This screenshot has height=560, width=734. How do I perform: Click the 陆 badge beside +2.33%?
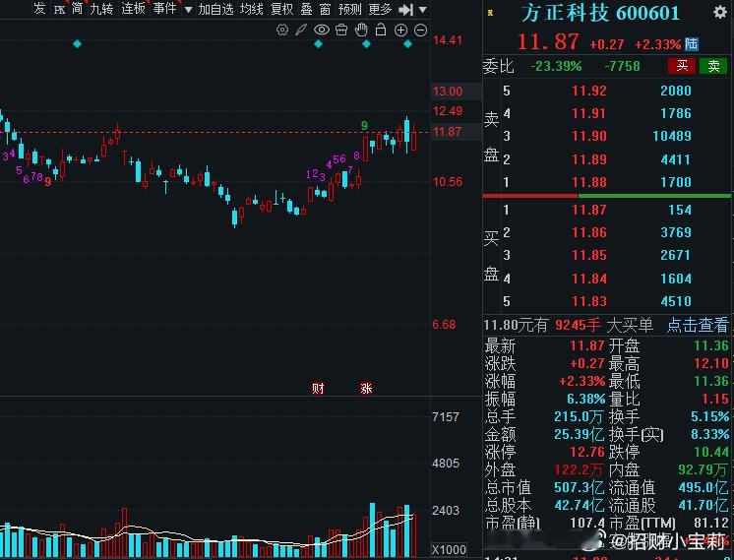(692, 44)
